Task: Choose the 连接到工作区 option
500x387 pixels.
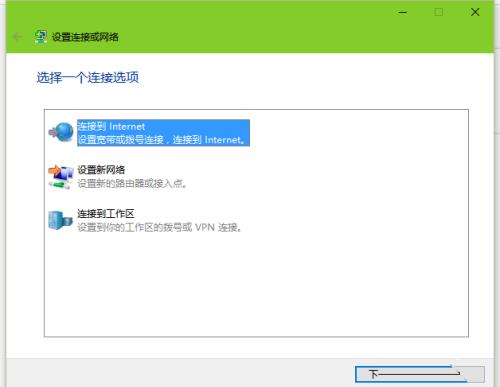Action: 106,214
